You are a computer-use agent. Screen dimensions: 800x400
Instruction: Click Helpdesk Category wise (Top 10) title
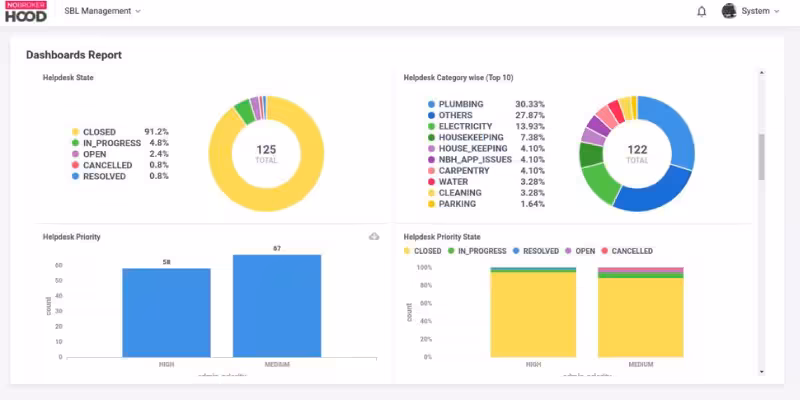pos(458,78)
